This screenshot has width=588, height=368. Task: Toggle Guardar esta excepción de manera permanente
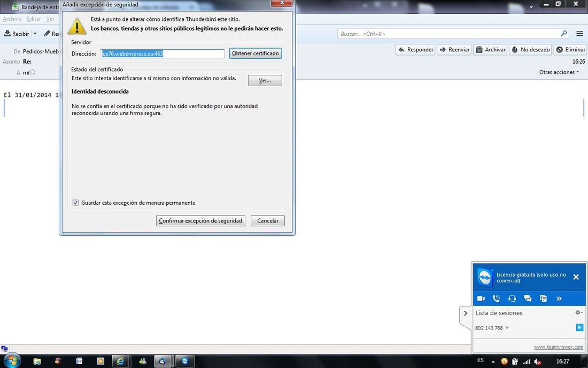[75, 203]
